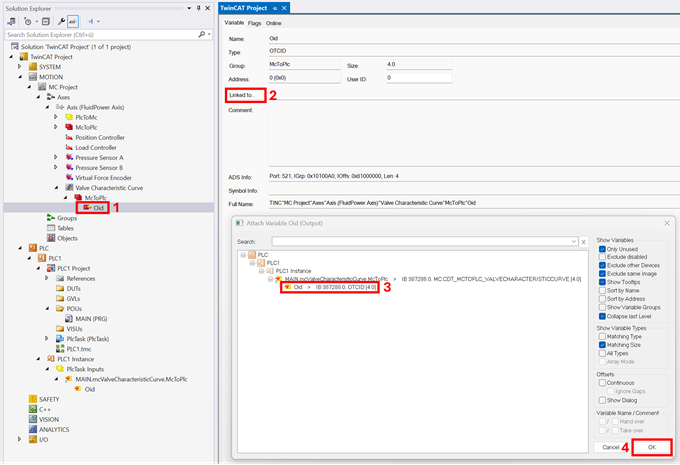The image size is (680, 465).
Task: Click the VISION node icon
Action: 33,419
